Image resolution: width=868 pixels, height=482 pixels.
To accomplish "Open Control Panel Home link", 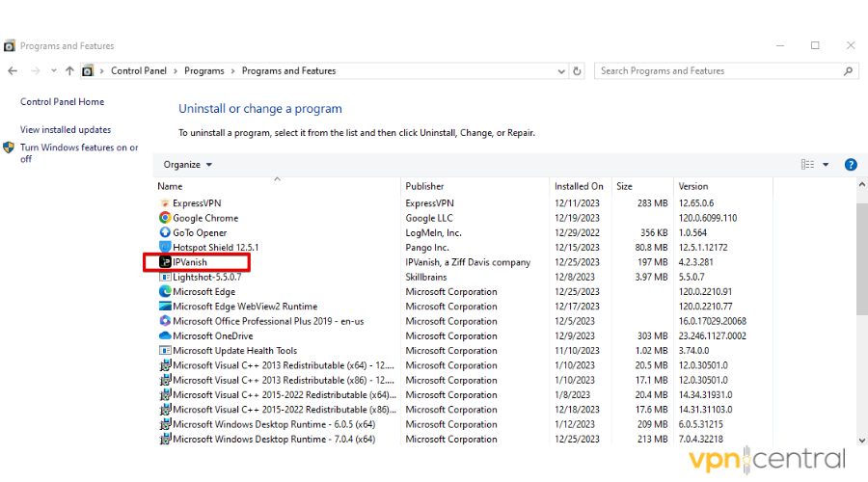I will click(x=62, y=102).
